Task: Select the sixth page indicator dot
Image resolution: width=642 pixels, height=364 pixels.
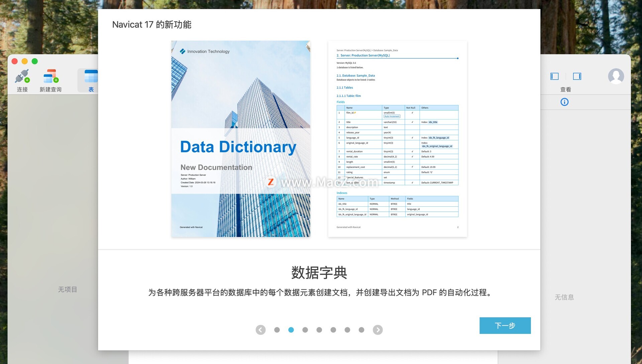Action: tap(347, 330)
